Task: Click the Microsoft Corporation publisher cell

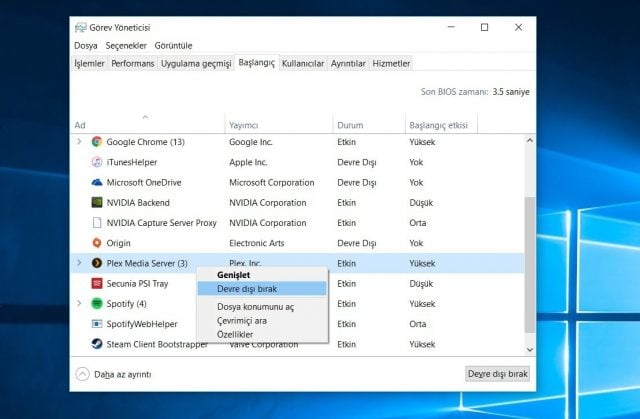Action: point(271,182)
